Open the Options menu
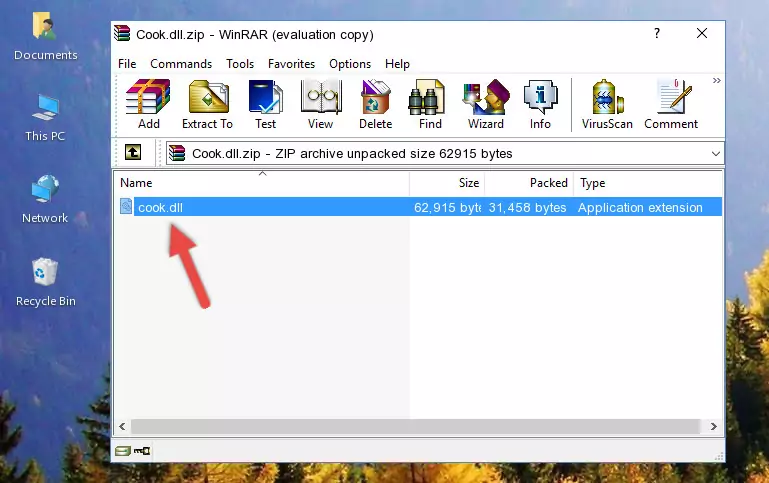Screen dimensions: 769x483 pyautogui.click(x=350, y=64)
